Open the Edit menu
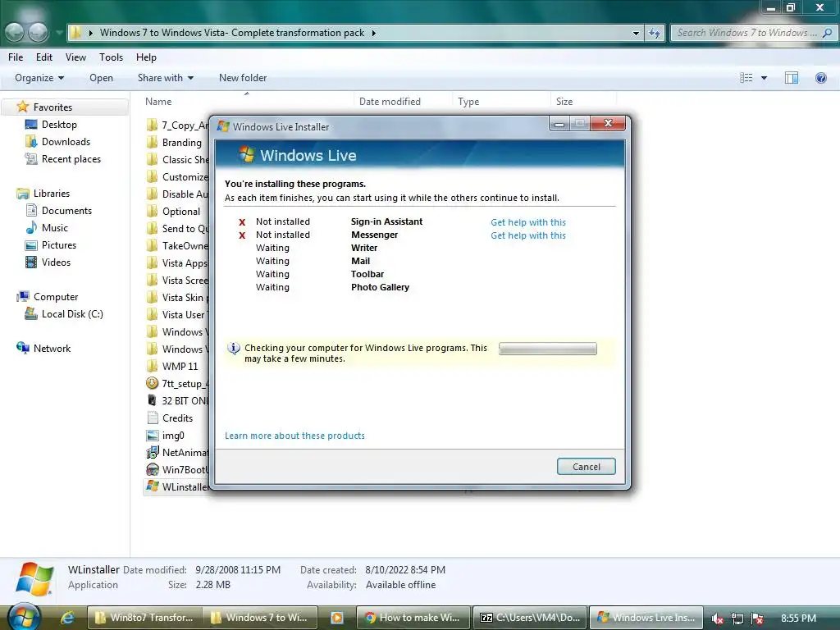 coord(44,57)
